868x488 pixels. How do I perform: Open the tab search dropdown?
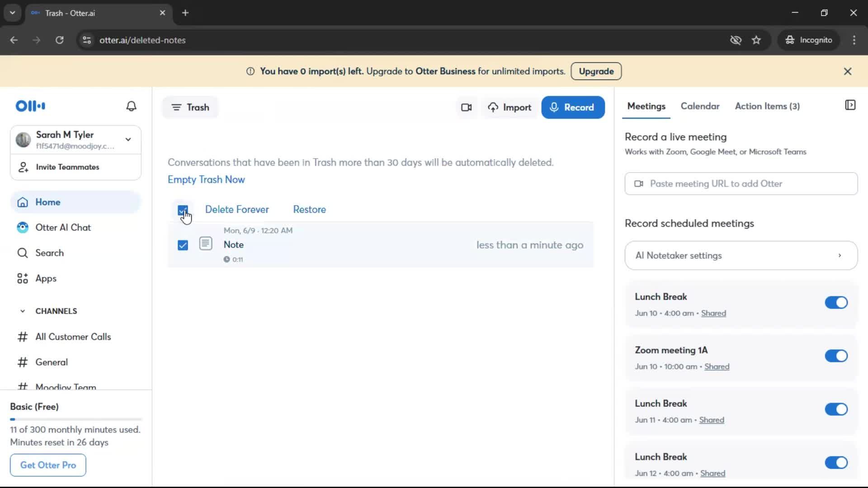pos(13,13)
